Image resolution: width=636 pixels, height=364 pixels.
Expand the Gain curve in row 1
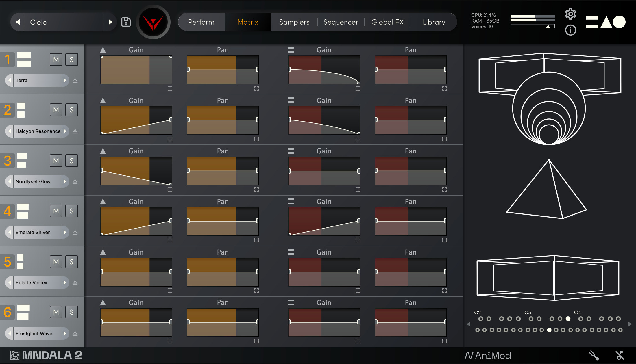pyautogui.click(x=170, y=88)
